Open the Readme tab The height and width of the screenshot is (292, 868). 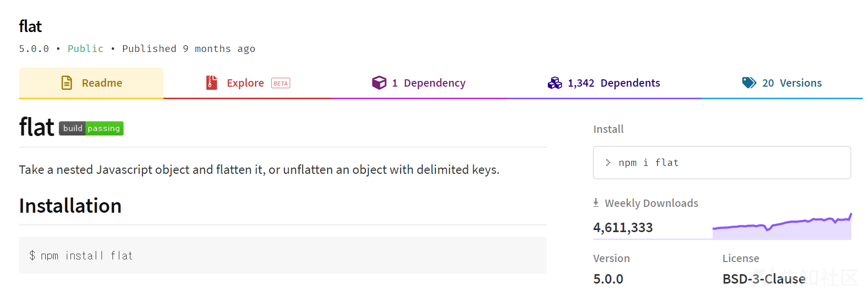click(x=91, y=83)
